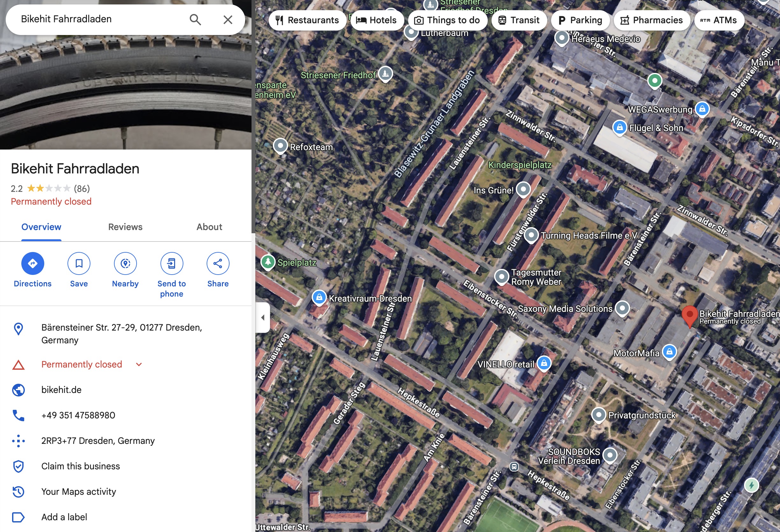
Task: Share this place via Share icon
Action: [218, 263]
